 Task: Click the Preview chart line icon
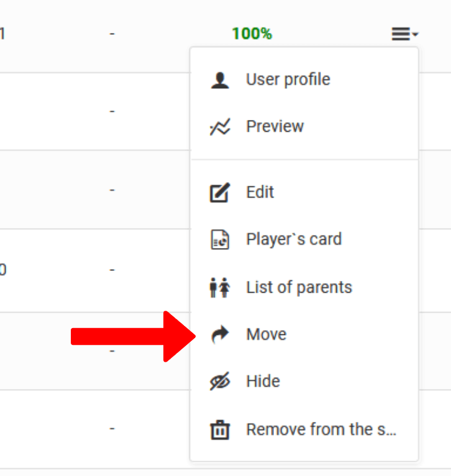(x=220, y=127)
